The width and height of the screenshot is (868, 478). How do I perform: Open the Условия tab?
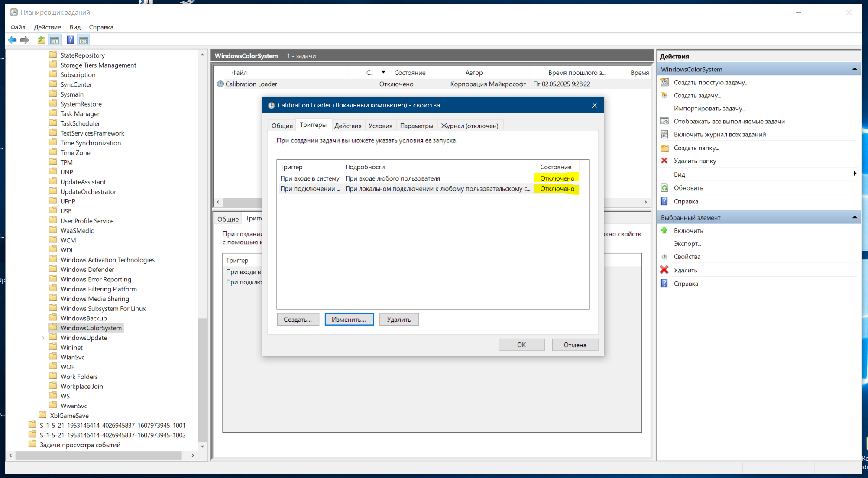(x=380, y=126)
